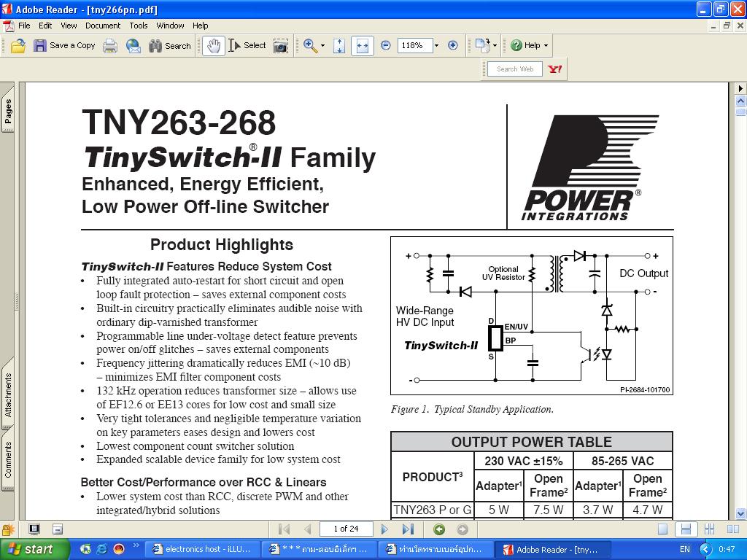747x560 pixels.
Task: Click the Adobe Reader taskbar button
Action: [x=551, y=549]
